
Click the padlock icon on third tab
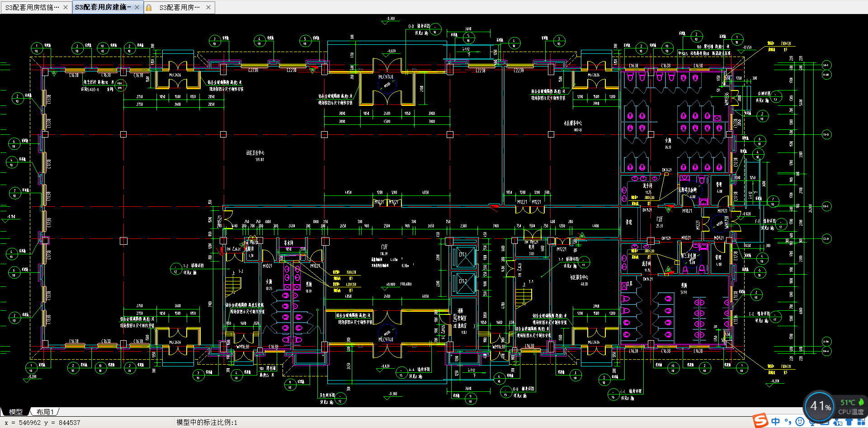[x=149, y=8]
